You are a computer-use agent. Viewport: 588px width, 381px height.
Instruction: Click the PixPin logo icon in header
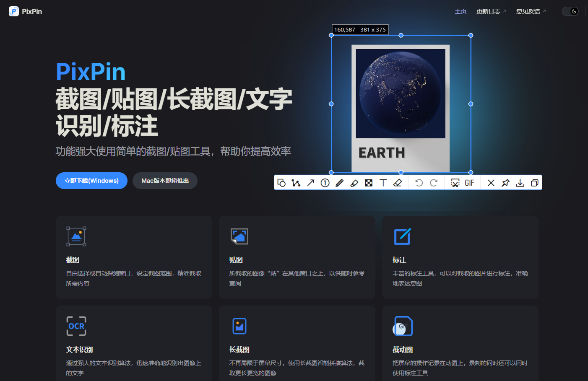tap(14, 11)
